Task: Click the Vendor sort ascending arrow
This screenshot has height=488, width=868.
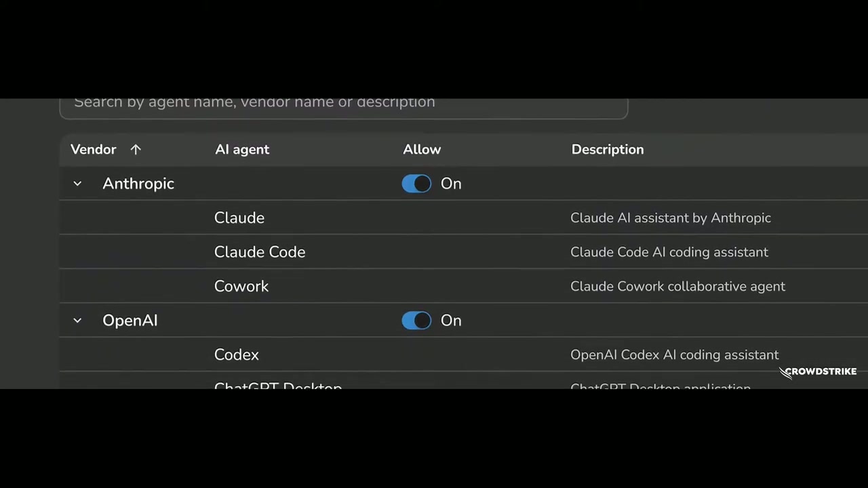Action: pos(136,150)
